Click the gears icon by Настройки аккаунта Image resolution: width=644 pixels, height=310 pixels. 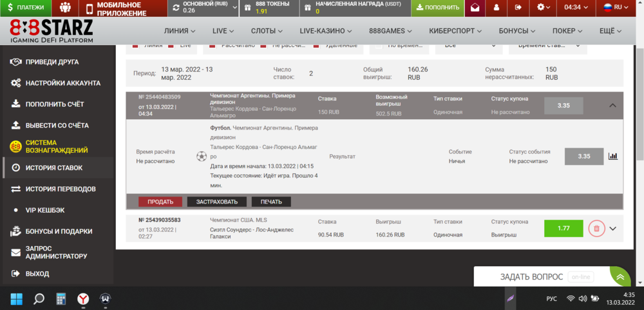pos(15,83)
